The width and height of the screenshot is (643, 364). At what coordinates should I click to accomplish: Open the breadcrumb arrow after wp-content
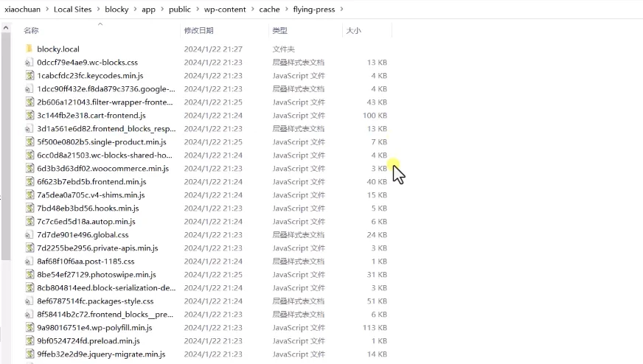(251, 10)
